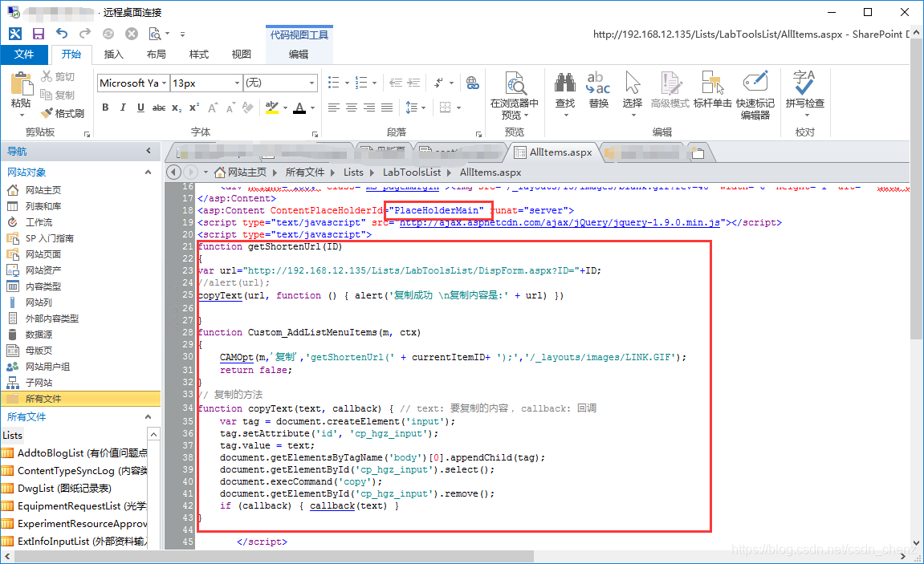Select the Format Painter (格式刷)
The width and height of the screenshot is (924, 564).
[x=63, y=113]
